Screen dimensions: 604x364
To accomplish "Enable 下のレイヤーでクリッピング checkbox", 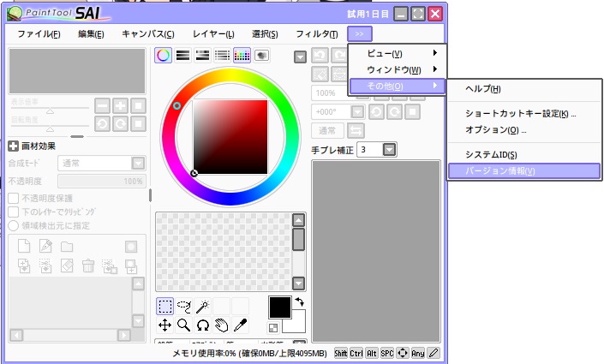I will click(x=14, y=212).
